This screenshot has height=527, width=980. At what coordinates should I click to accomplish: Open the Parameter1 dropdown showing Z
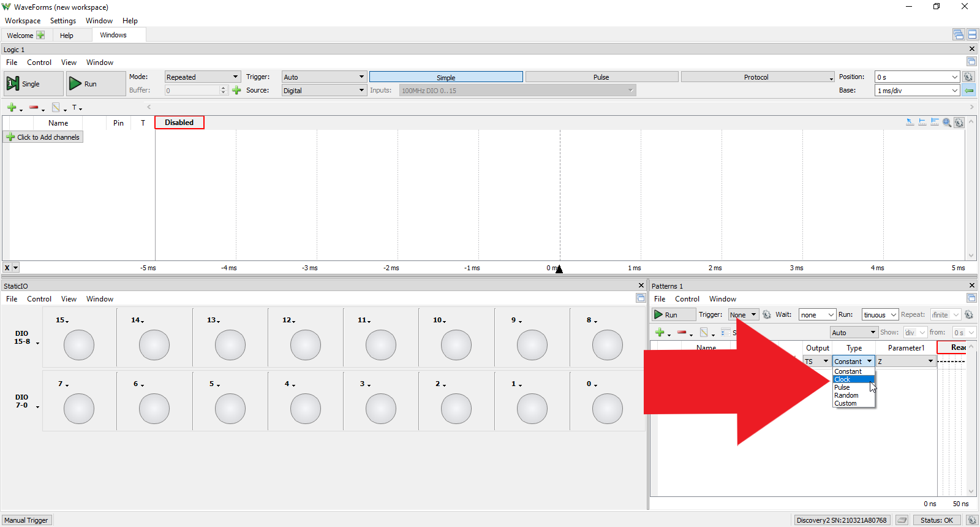coord(906,362)
